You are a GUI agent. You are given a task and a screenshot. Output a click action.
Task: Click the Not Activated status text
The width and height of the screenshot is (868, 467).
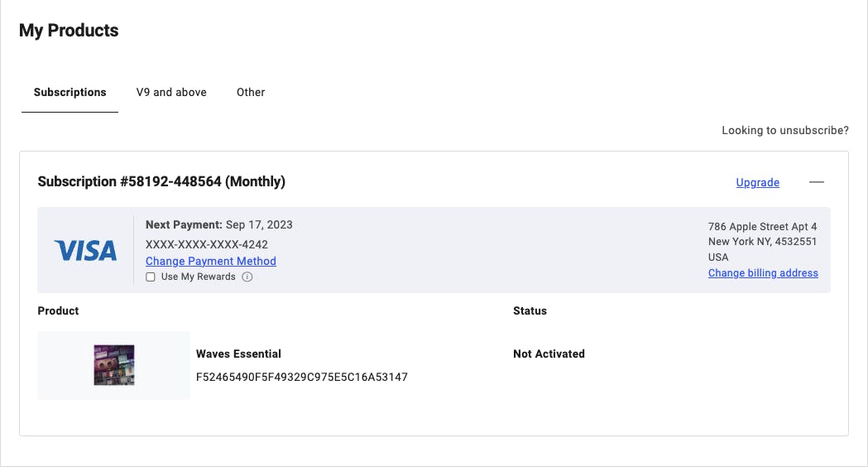pos(549,354)
